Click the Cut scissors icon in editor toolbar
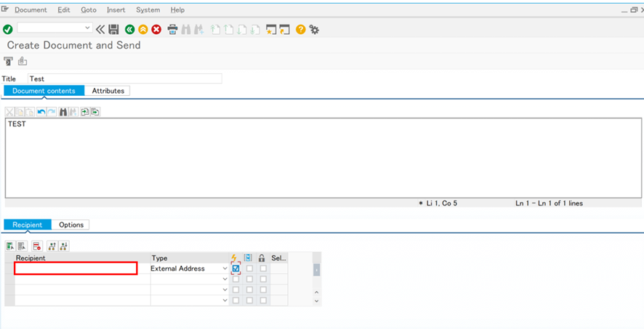This screenshot has width=644, height=329. point(9,112)
